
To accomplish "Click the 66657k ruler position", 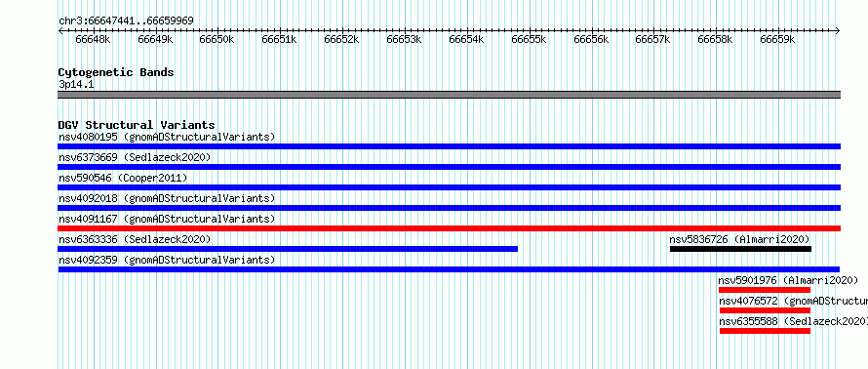I will [653, 39].
